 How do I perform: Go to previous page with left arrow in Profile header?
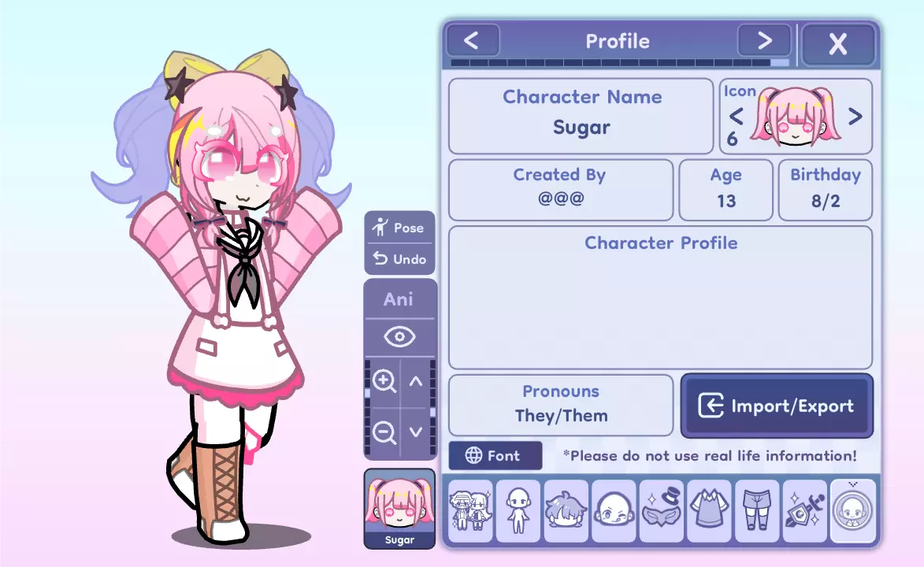click(x=472, y=41)
